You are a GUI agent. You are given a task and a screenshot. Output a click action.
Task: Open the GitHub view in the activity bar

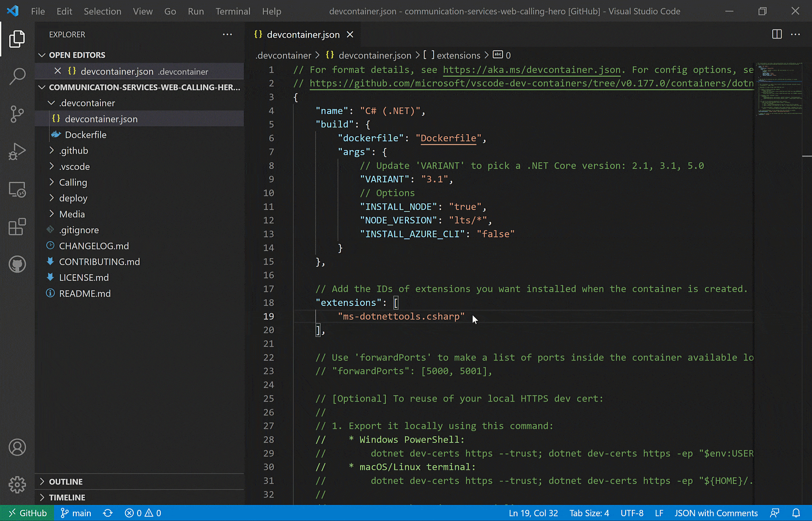tap(17, 264)
